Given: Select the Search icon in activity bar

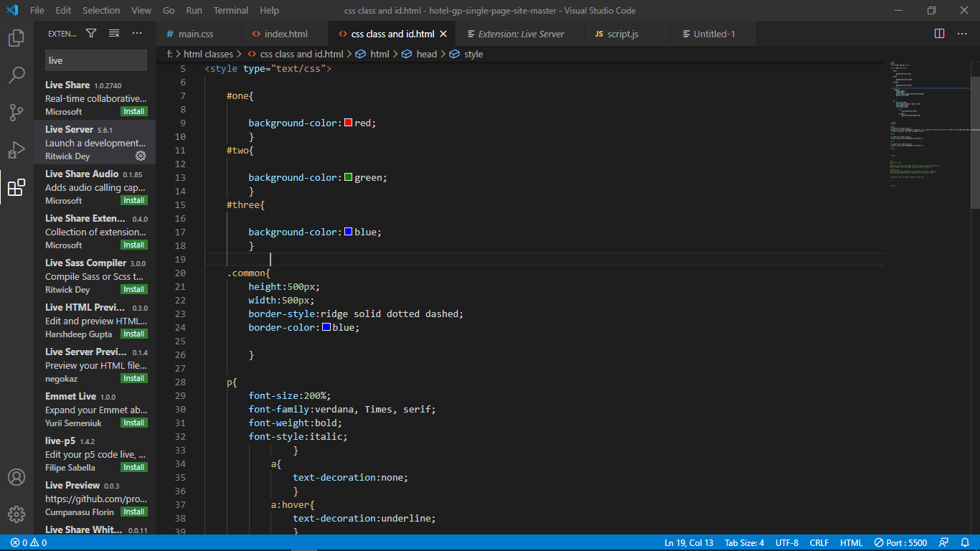Looking at the screenshot, I should tap(16, 75).
